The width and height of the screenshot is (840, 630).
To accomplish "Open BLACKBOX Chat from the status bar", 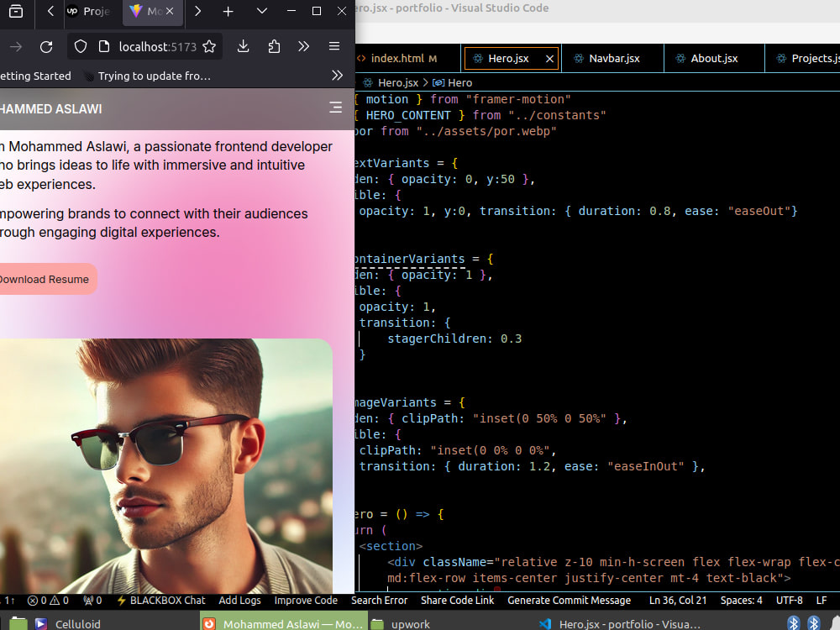I will coord(160,601).
